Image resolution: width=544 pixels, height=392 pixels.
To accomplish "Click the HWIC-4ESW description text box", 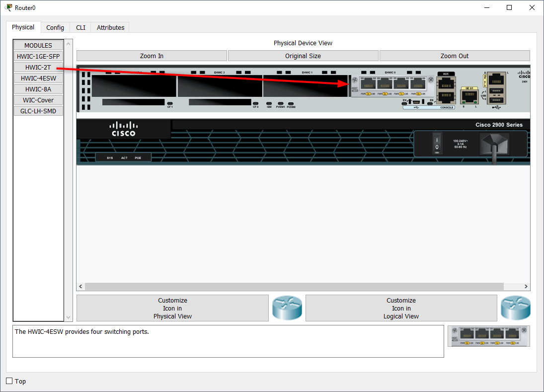I will (229, 341).
